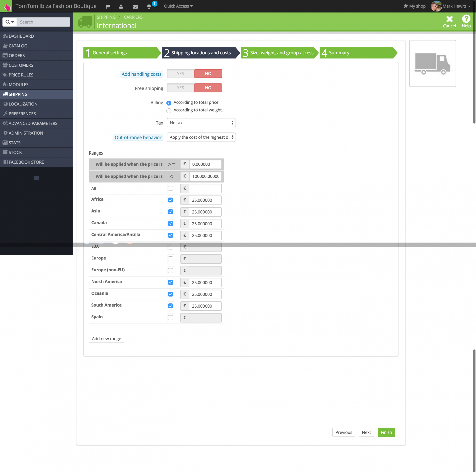Click the Spain price input field
Screen dimensions: 476x473
click(x=205, y=317)
